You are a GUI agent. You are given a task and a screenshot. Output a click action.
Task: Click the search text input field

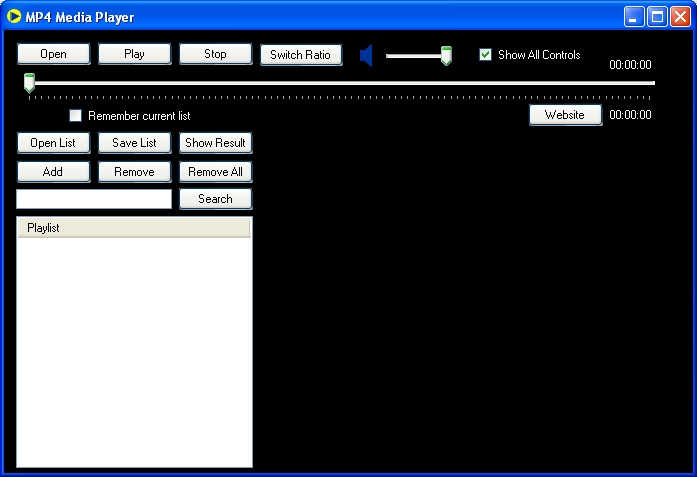(94, 199)
